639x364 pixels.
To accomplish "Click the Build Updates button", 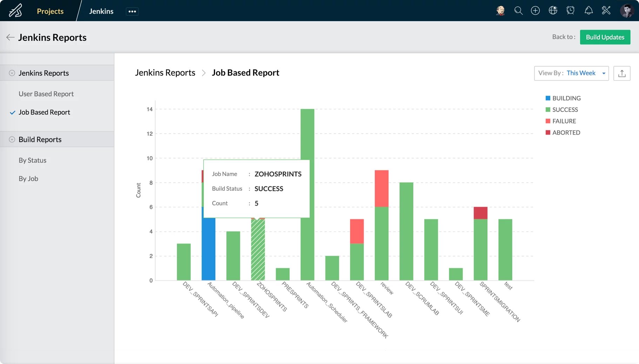I will pyautogui.click(x=605, y=37).
